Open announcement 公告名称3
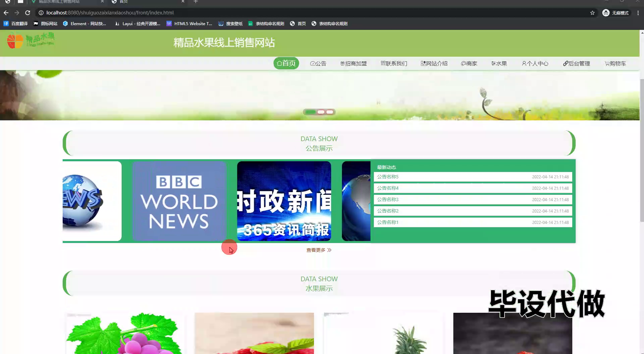The width and height of the screenshot is (644, 354). 473,199
